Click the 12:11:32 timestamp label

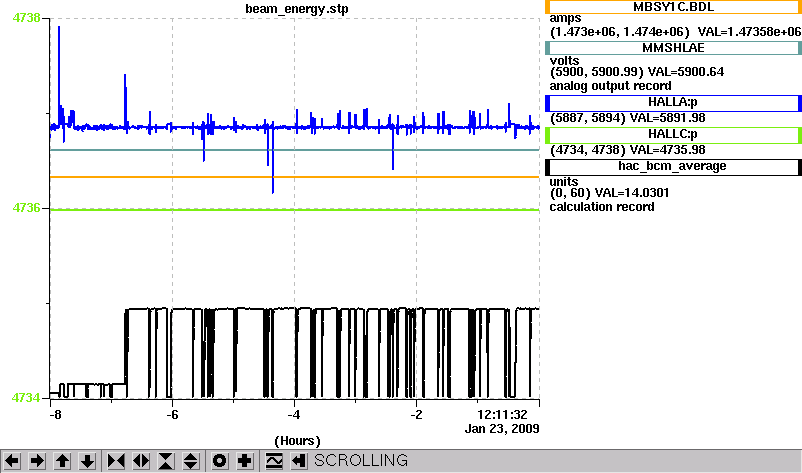(x=502, y=415)
